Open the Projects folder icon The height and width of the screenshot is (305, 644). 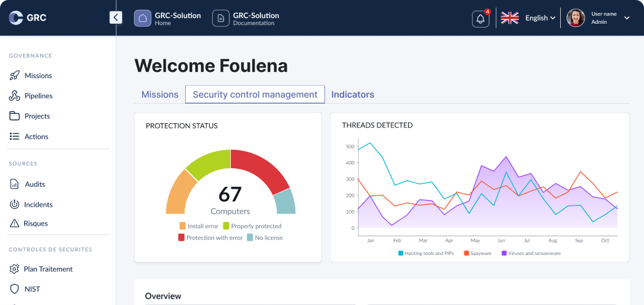tap(14, 116)
